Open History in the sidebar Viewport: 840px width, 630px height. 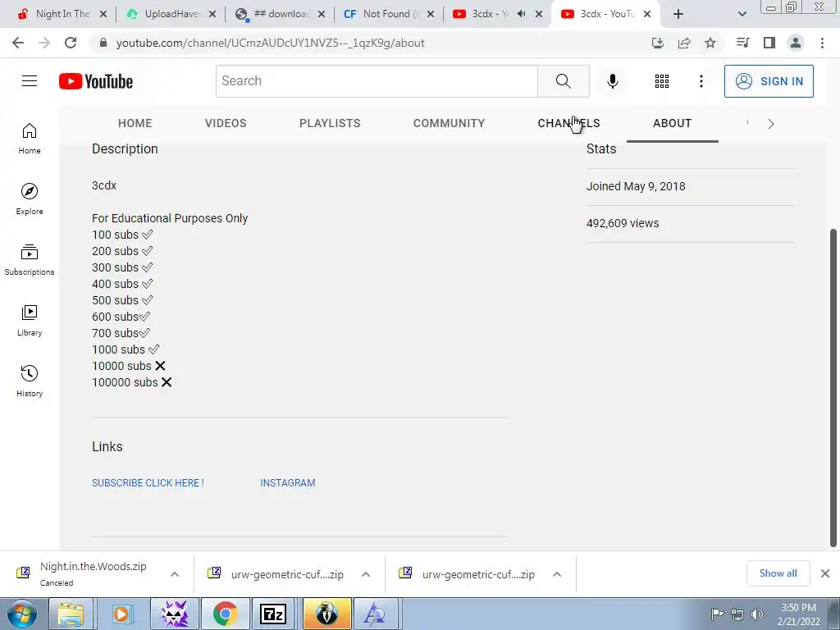[30, 381]
